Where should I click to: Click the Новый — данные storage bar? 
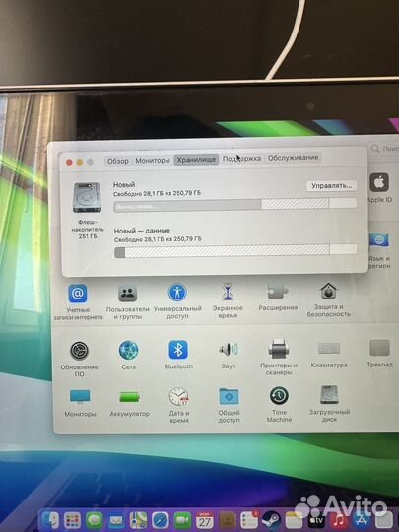(x=235, y=251)
